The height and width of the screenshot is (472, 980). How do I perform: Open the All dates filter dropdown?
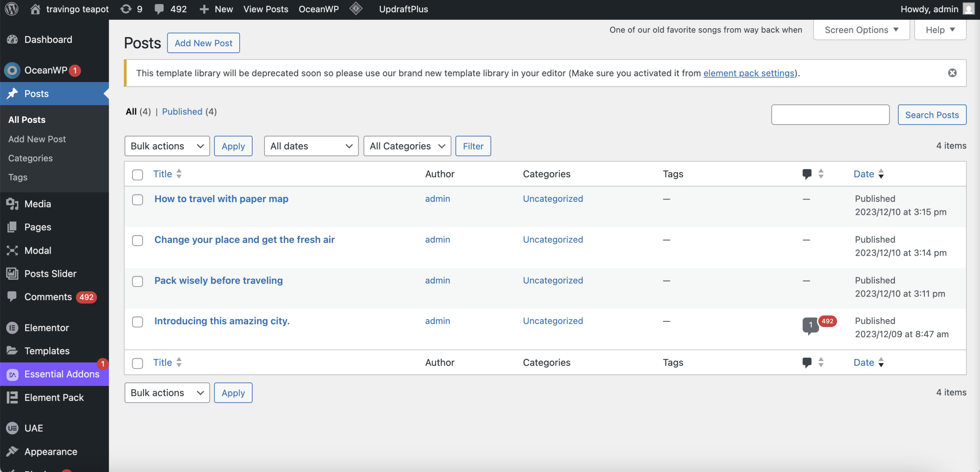(x=311, y=146)
